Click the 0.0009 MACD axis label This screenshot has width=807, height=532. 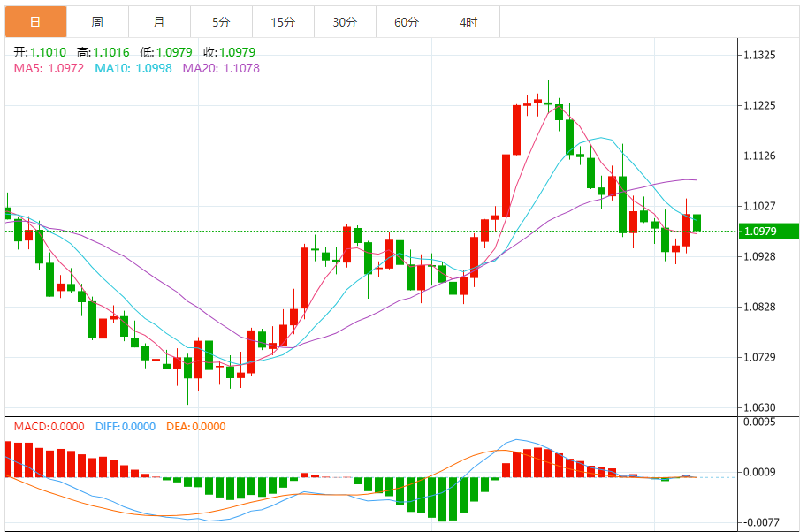759,472
